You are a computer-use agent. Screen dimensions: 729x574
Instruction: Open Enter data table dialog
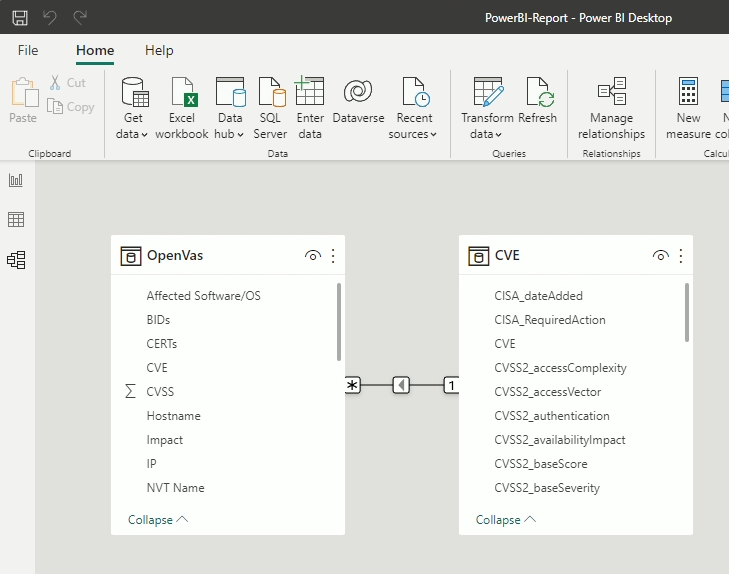(x=310, y=108)
